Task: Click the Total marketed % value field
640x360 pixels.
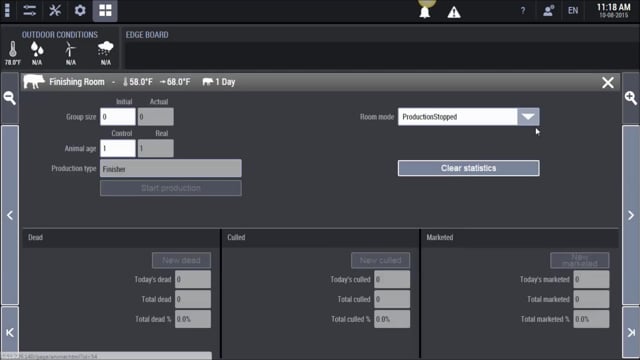Action: point(591,319)
